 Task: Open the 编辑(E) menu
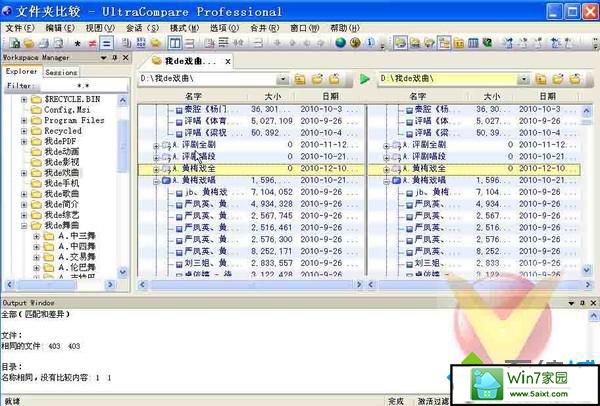point(60,28)
